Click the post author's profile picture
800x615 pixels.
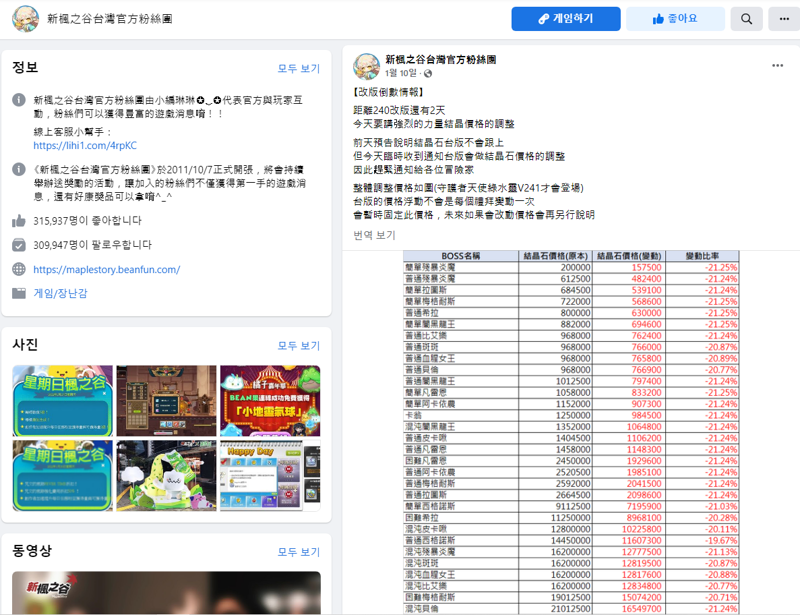click(367, 66)
